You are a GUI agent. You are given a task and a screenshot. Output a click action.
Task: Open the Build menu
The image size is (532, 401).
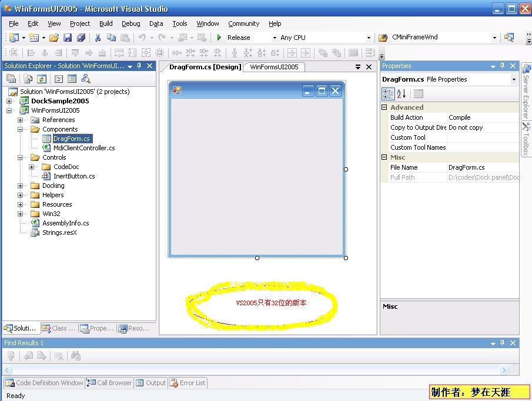pyautogui.click(x=106, y=23)
